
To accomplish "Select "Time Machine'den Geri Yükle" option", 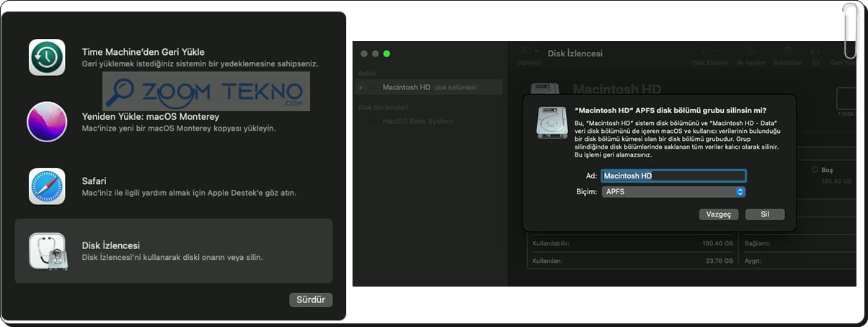I will 143,52.
